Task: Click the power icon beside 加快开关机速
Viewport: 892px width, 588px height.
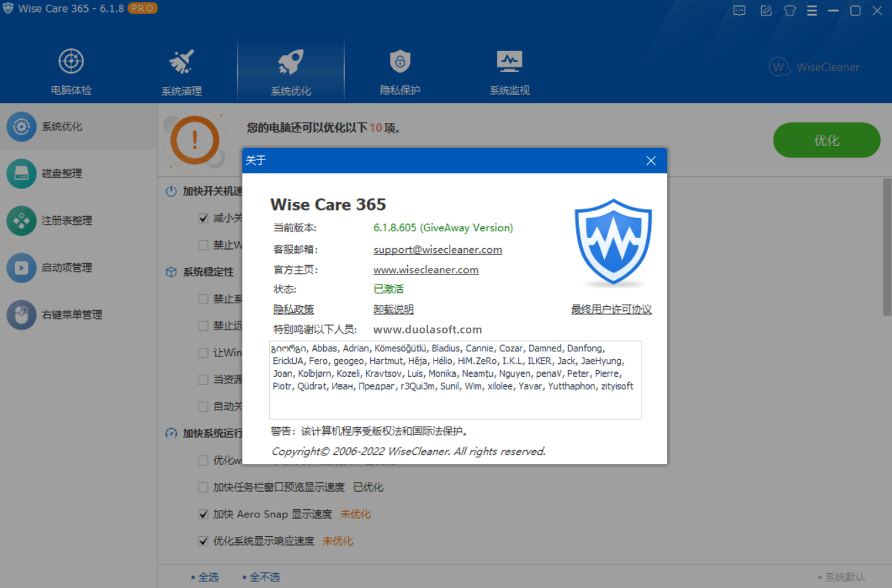Action: [x=171, y=191]
